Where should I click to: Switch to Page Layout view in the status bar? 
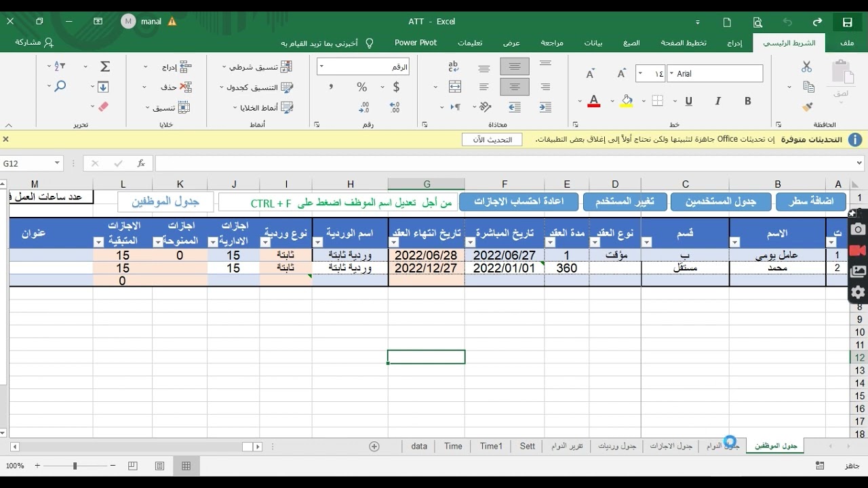point(159,466)
